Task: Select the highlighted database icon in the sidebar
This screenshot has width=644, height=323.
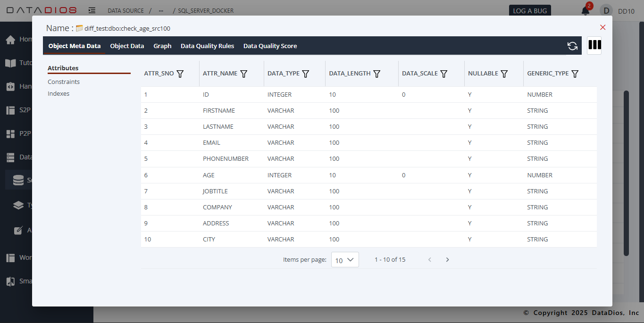Action: click(x=18, y=180)
